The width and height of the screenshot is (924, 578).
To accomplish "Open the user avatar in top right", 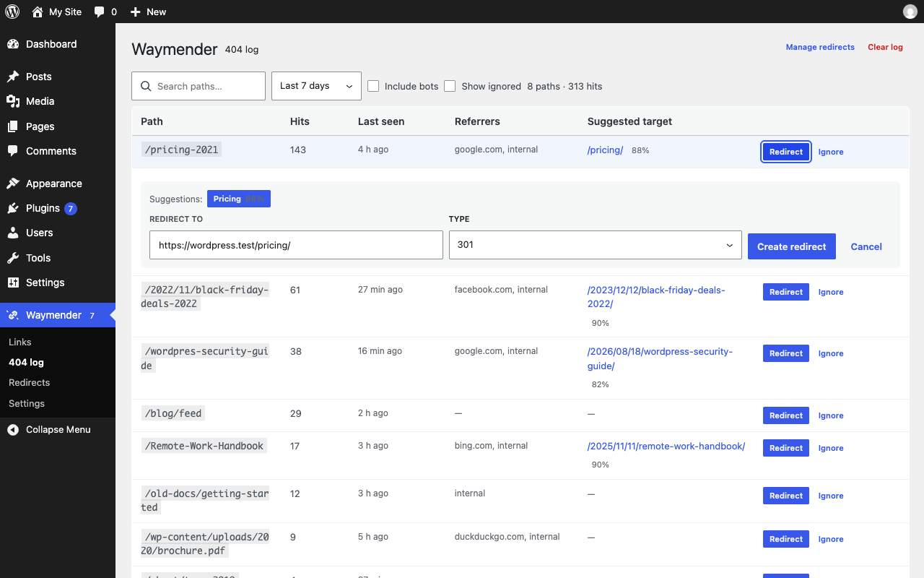I will (x=910, y=12).
